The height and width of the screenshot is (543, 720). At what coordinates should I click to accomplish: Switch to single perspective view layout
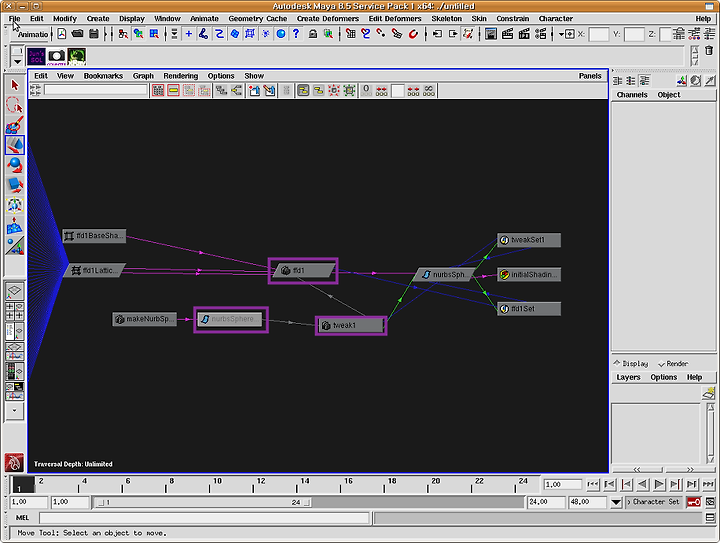[14, 290]
